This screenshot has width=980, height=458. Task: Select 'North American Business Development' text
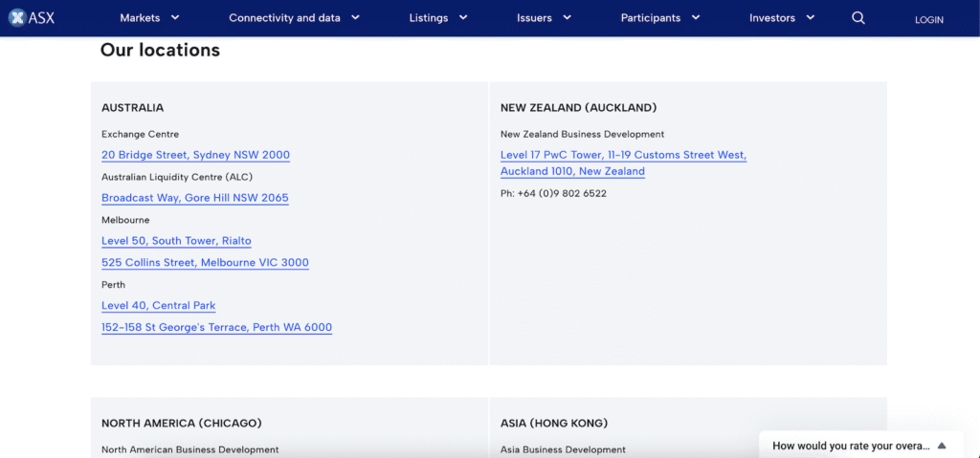point(190,449)
